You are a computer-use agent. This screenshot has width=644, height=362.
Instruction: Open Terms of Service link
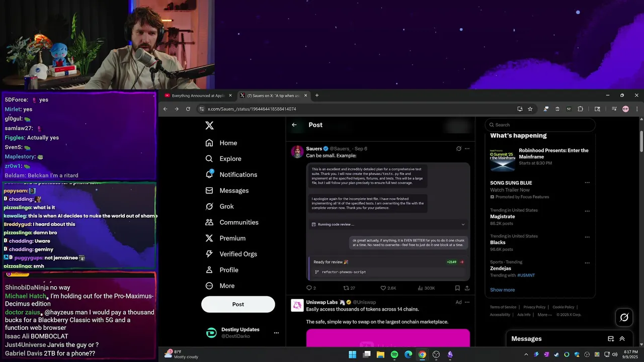(503, 307)
